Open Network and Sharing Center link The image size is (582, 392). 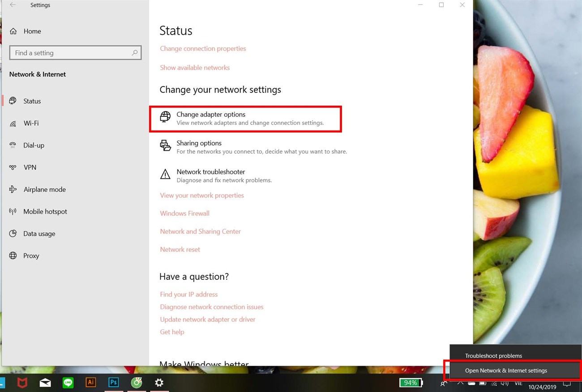[x=200, y=231]
